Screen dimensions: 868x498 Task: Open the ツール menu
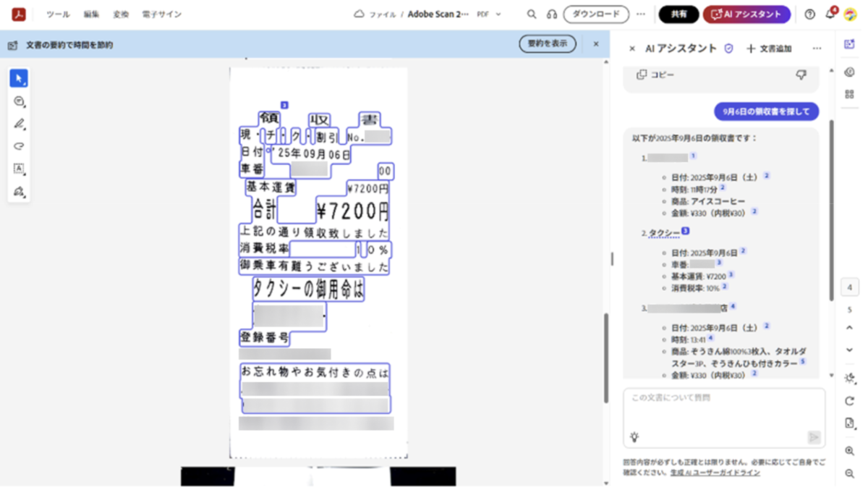point(59,14)
